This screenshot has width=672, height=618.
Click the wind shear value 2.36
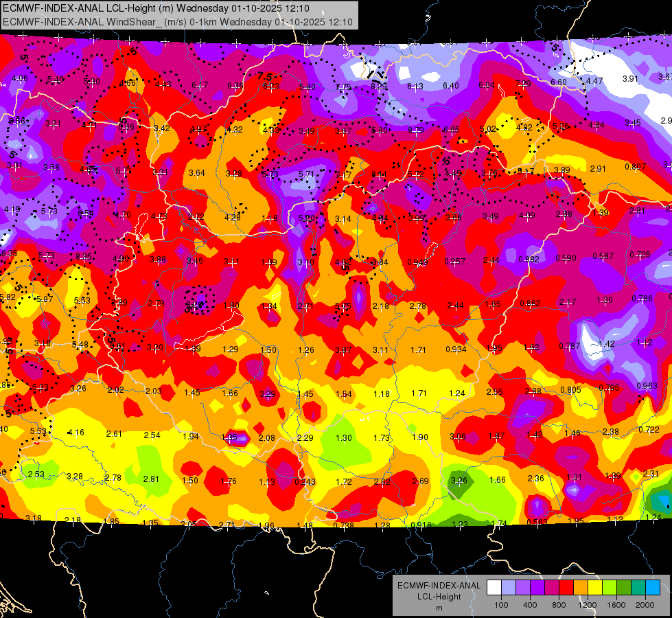pyautogui.click(x=535, y=478)
